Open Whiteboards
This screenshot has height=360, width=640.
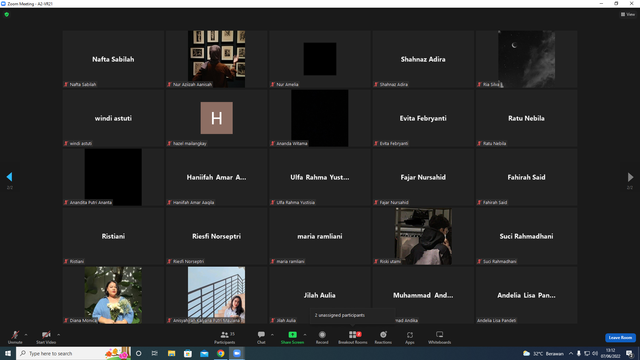[x=440, y=337]
